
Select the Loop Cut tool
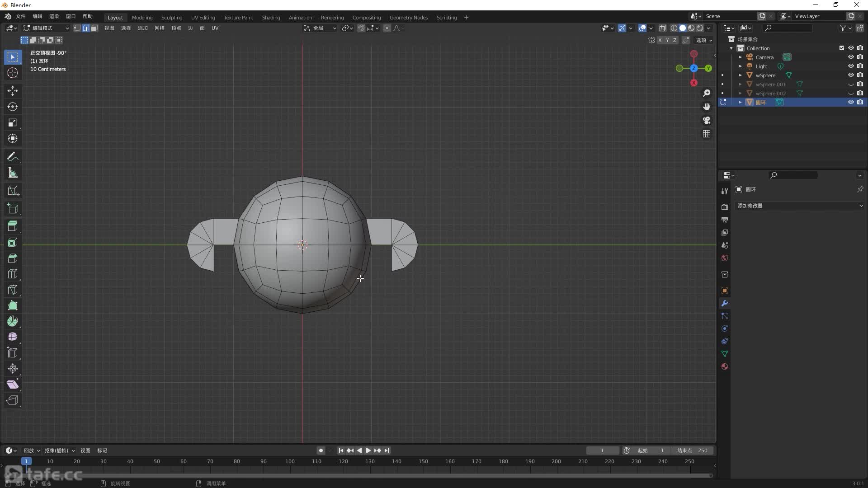13,274
